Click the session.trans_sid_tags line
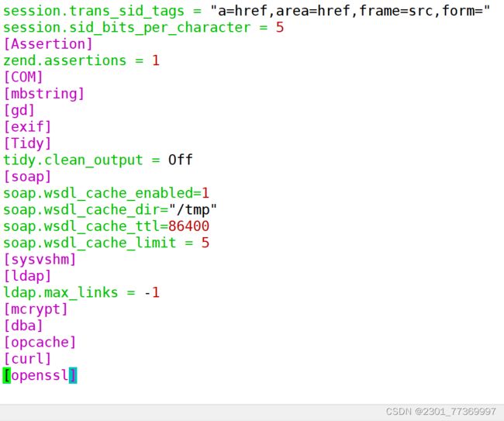Viewport: 504px width, 421px height. tap(247, 11)
